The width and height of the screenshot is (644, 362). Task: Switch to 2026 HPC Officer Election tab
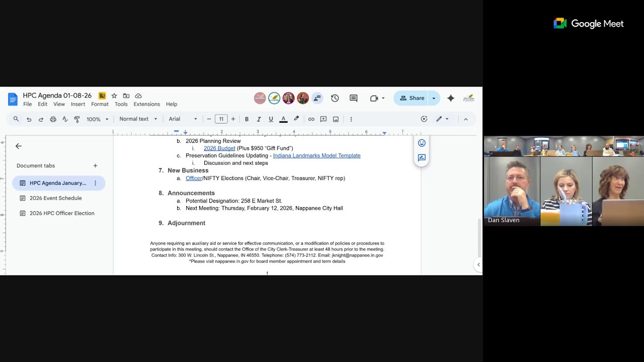pos(62,213)
